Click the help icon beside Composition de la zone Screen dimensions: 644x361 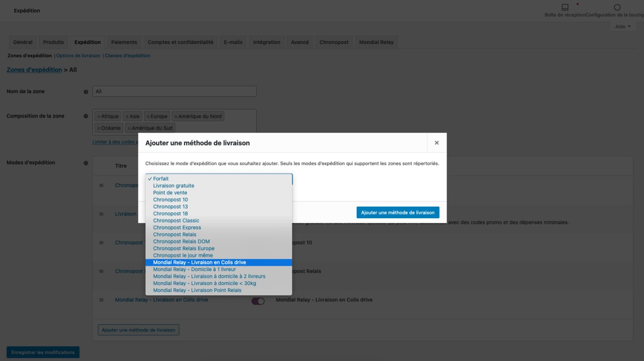86,116
